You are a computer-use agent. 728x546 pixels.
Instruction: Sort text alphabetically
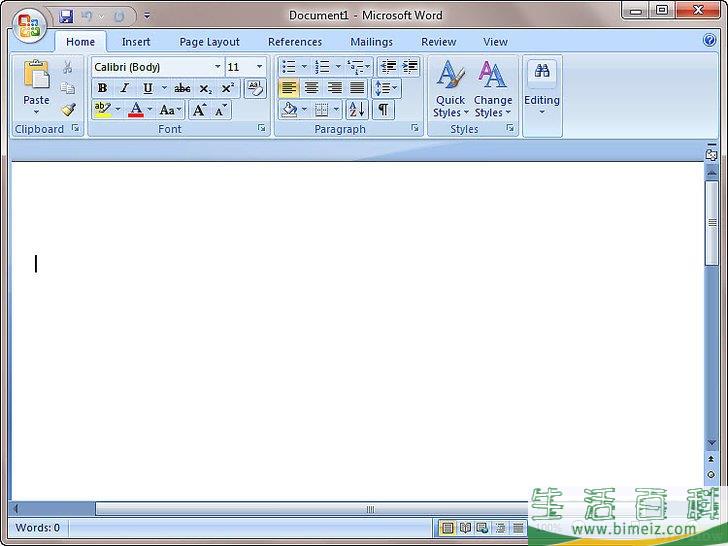point(357,110)
